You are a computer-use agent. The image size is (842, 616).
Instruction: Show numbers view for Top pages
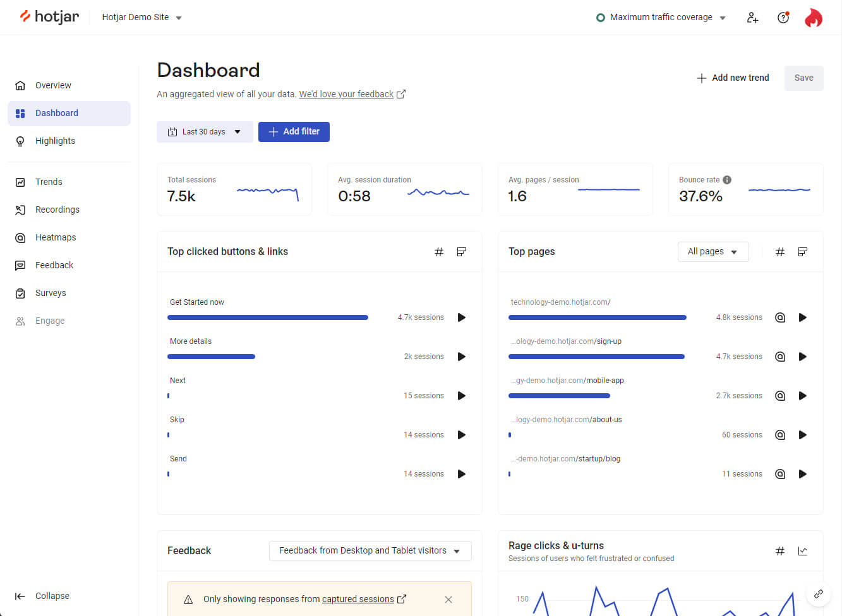780,252
